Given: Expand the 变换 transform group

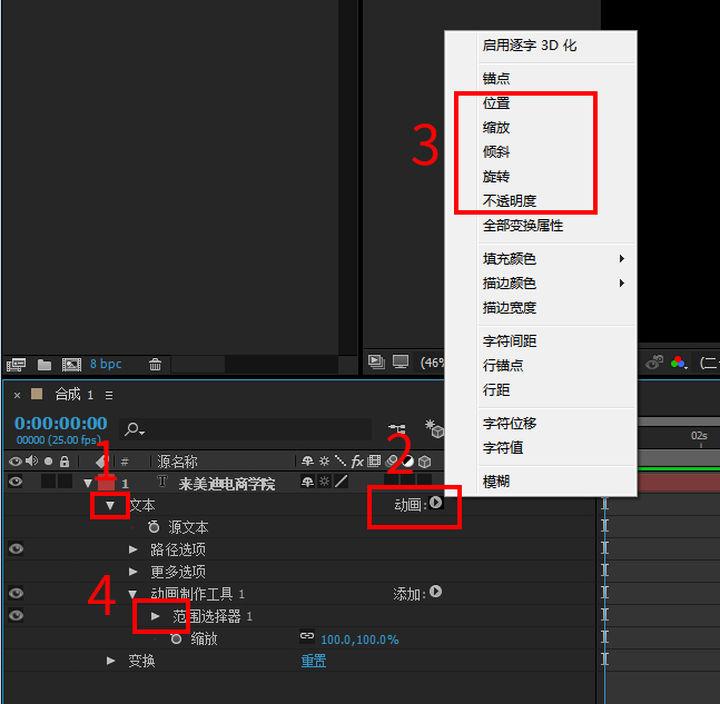Looking at the screenshot, I should coord(111,661).
